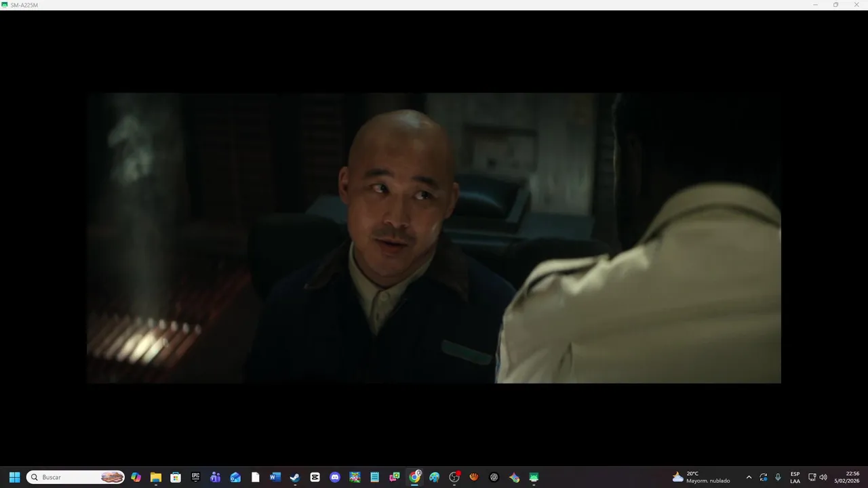
Task: Open the sync status tray icon
Action: pos(764,477)
